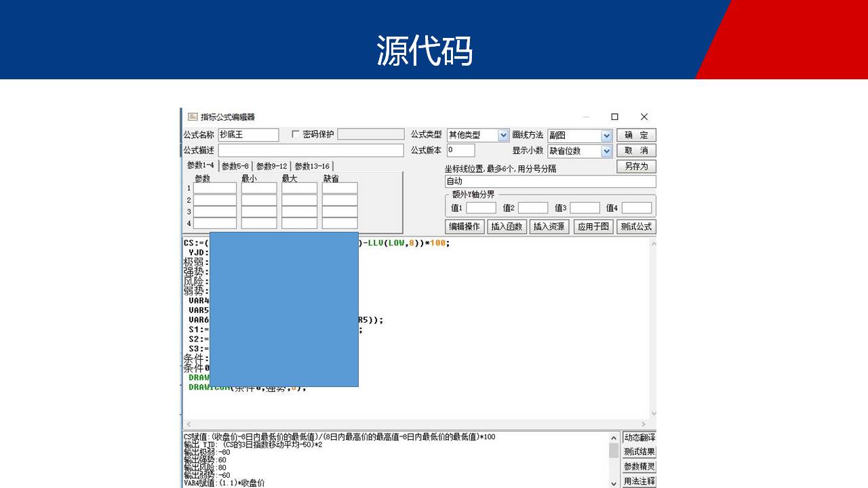Viewport: 868px width, 488px height.
Task: Click the translation pane scroll-up arrow
Action: pyautogui.click(x=614, y=438)
